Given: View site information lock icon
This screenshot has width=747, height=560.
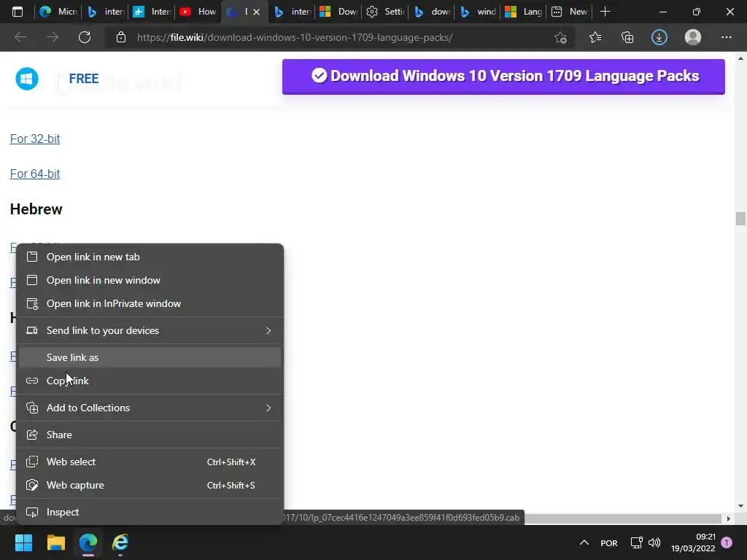Looking at the screenshot, I should point(121,37).
